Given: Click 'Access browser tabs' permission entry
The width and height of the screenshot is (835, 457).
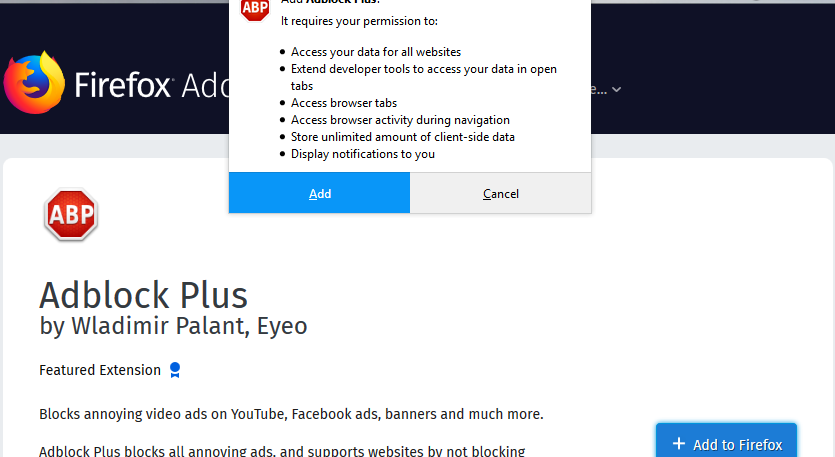Looking at the screenshot, I should click(x=344, y=103).
